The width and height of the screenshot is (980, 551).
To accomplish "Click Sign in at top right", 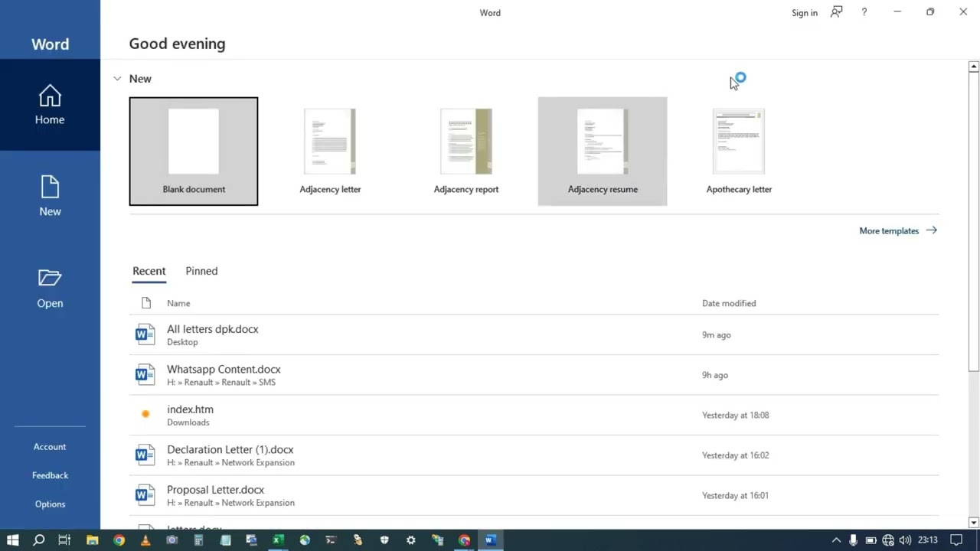I will point(805,13).
